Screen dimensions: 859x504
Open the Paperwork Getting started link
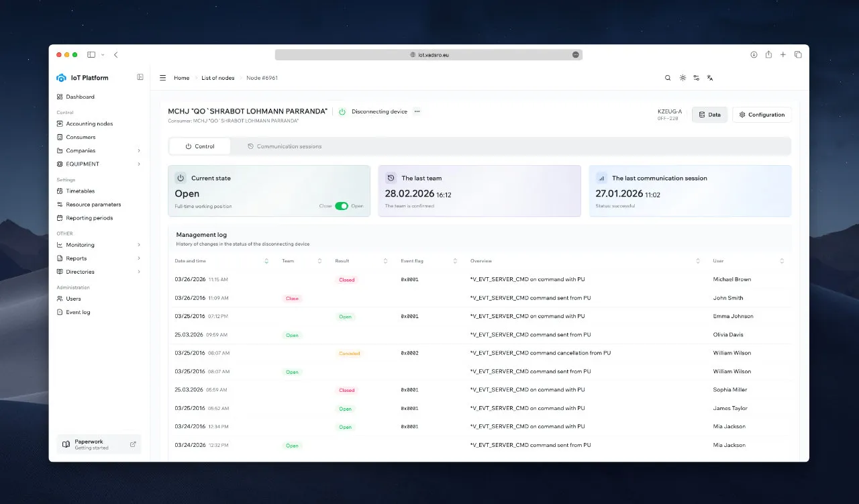click(99, 444)
